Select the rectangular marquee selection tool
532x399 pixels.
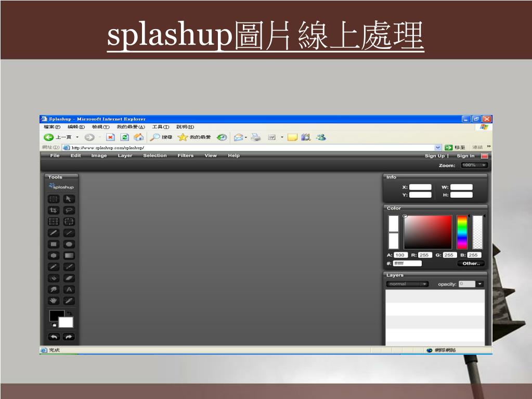click(54, 199)
